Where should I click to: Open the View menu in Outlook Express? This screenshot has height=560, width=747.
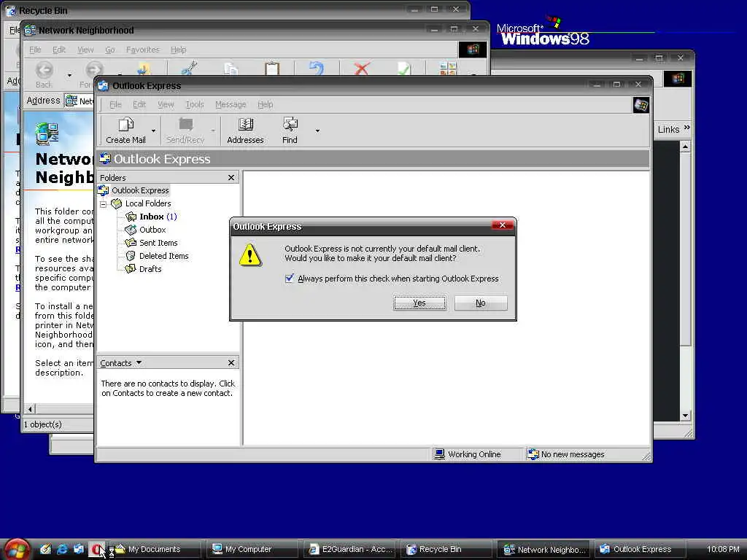pos(166,104)
